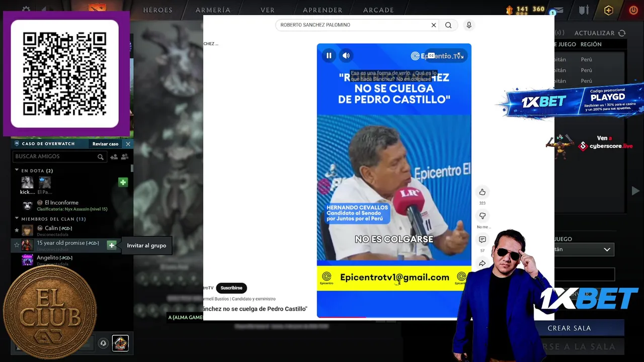This screenshot has height=362, width=644.
Task: Click the 1xBet PLAYGD promo banner
Action: [574, 102]
